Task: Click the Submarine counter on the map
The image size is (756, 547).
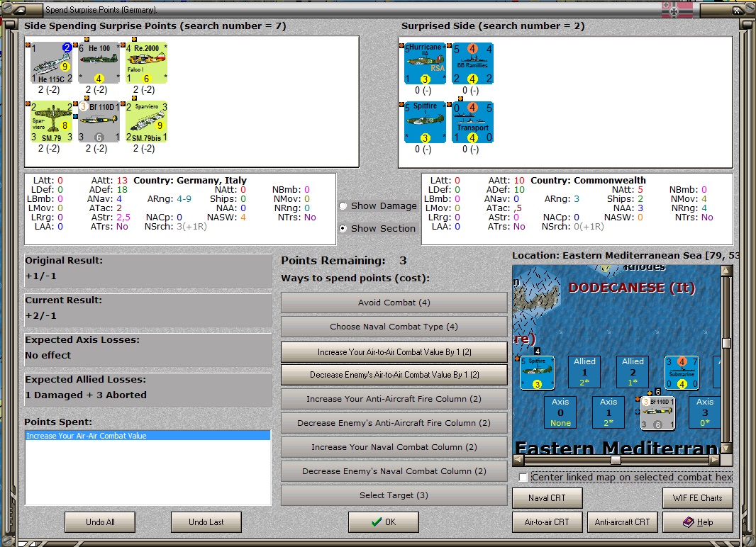Action: [x=682, y=373]
